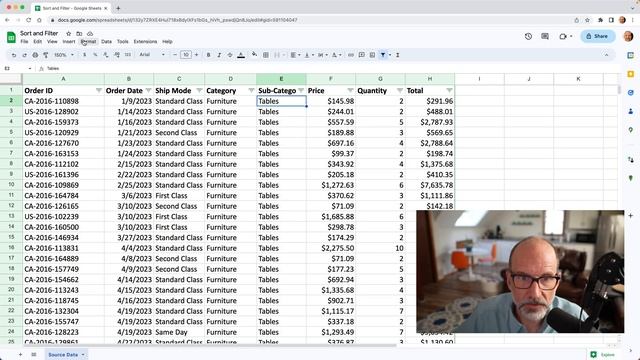Image resolution: width=640 pixels, height=360 pixels.
Task: Select the Paint format tool
Action: [46, 55]
